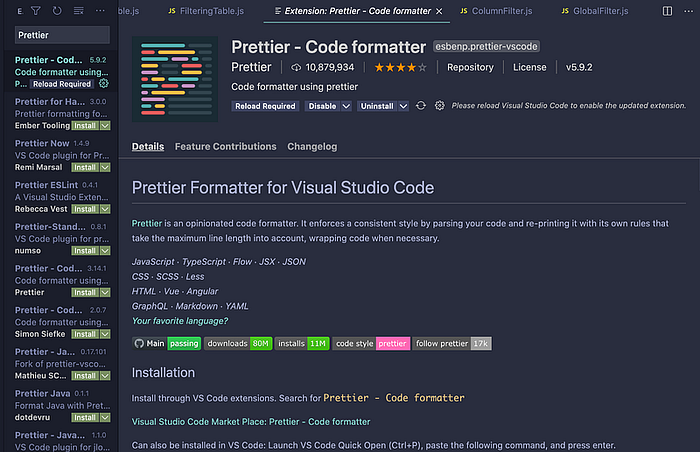Image resolution: width=700 pixels, height=452 pixels.
Task: Click the Reload Required button in header
Action: pyautogui.click(x=265, y=106)
